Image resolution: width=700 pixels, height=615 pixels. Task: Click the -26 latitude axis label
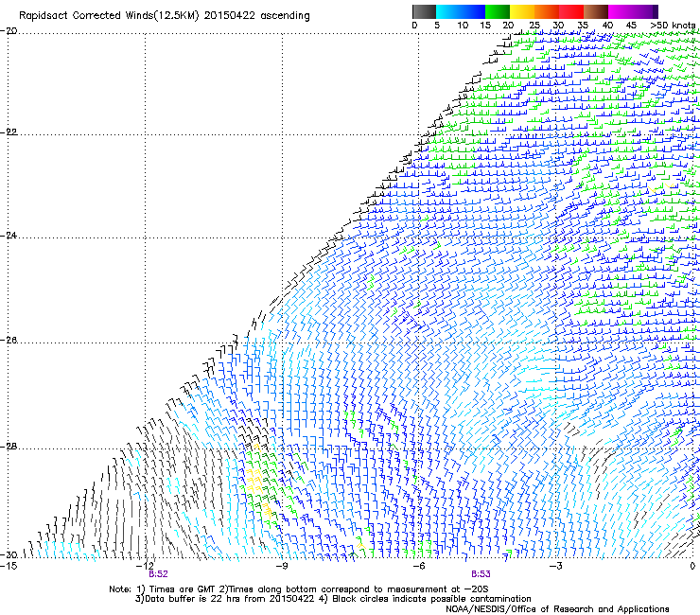coord(9,341)
